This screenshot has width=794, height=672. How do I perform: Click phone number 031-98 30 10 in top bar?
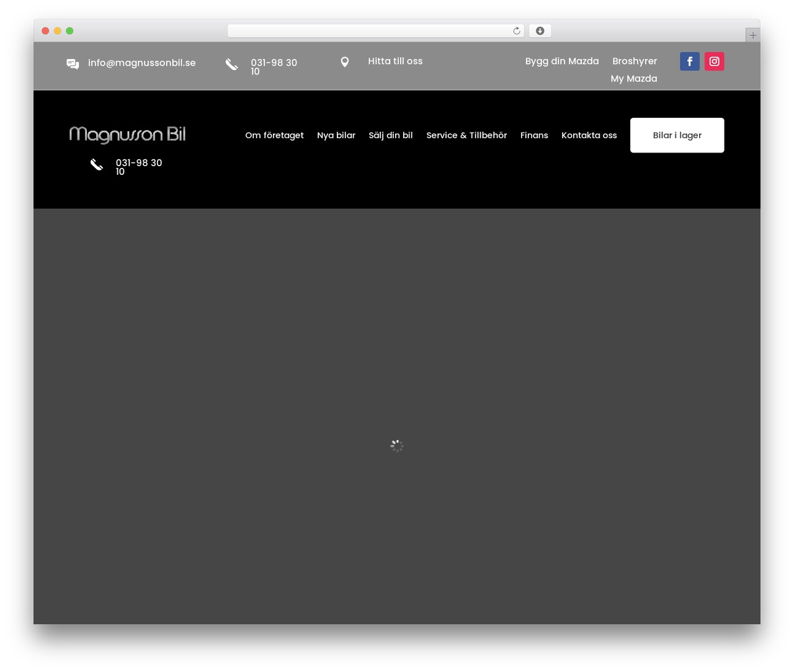click(x=274, y=67)
